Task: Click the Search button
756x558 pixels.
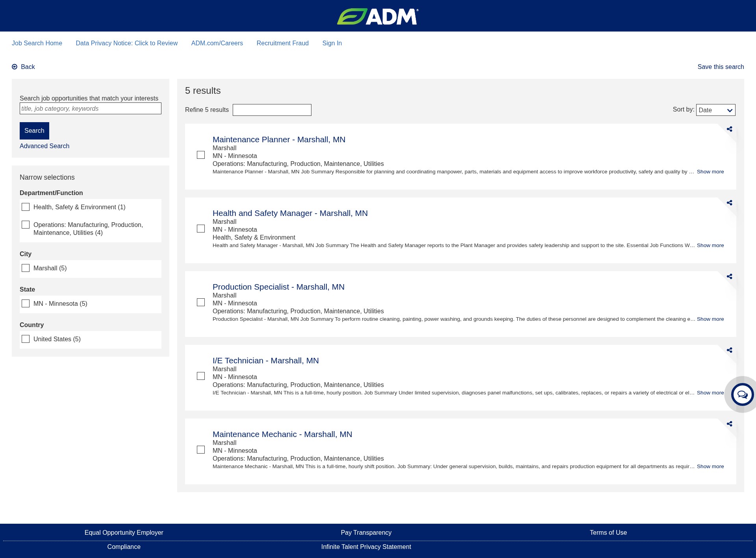Action: 34,131
